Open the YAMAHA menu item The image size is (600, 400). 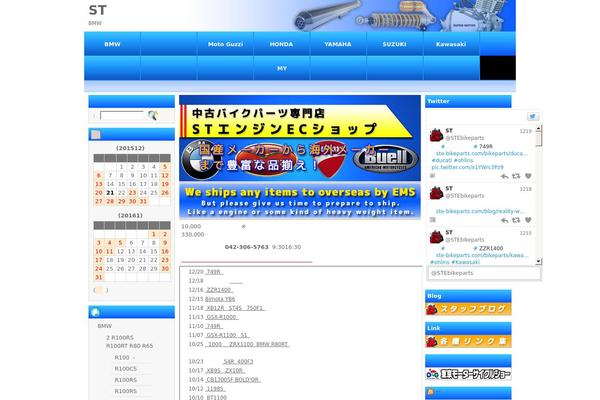coord(338,44)
